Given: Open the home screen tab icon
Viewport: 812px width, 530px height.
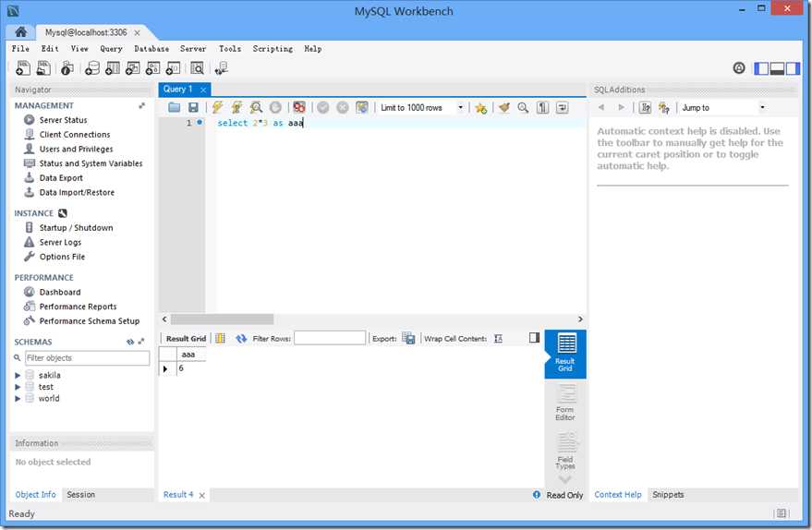Looking at the screenshot, I should click(x=20, y=32).
